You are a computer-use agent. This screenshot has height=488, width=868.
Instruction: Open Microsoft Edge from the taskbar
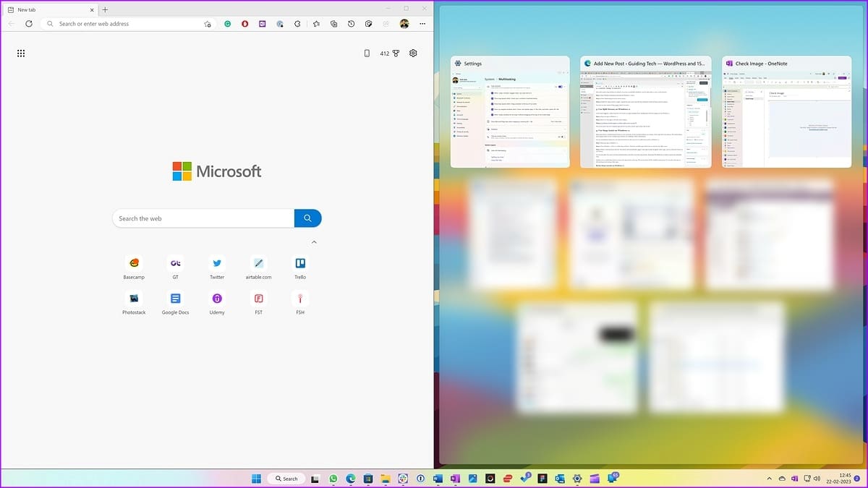(x=351, y=479)
